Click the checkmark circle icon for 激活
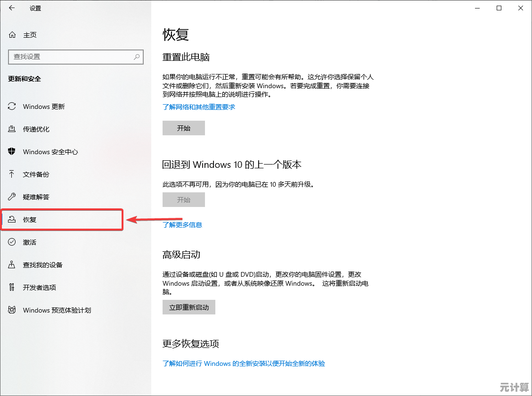The image size is (532, 396). 12,242
